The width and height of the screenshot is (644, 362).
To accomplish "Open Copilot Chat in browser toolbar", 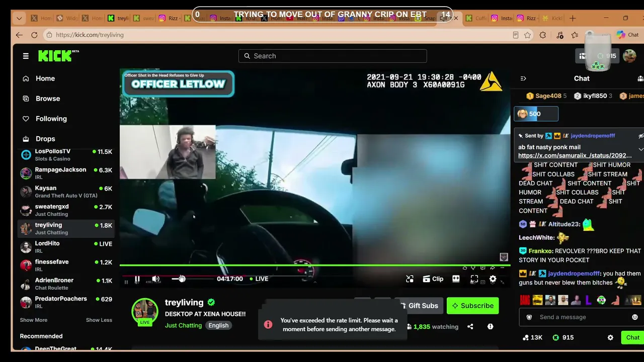I will coord(627,35).
